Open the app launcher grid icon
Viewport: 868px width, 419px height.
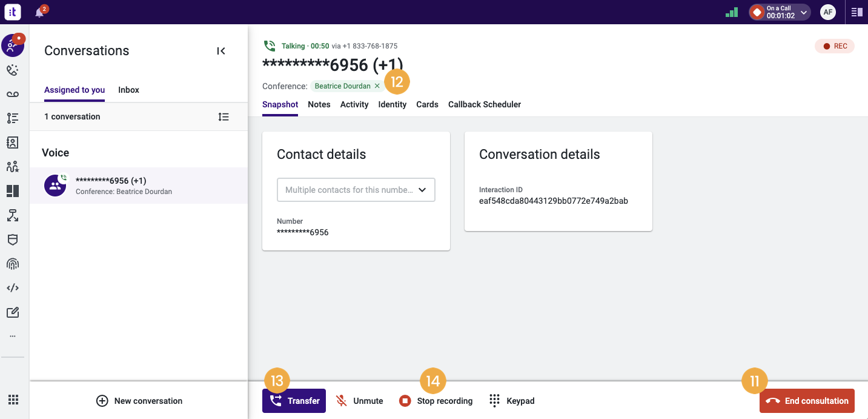coord(13,400)
